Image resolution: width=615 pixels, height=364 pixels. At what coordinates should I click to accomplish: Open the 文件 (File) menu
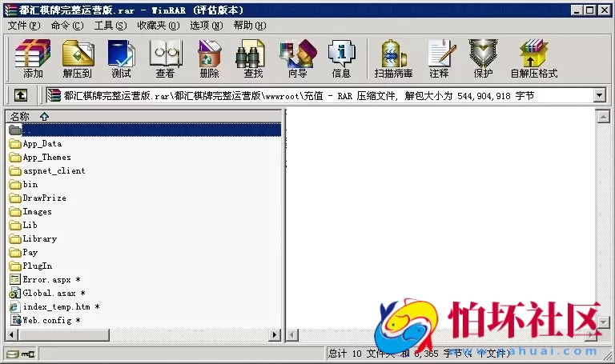tap(23, 25)
